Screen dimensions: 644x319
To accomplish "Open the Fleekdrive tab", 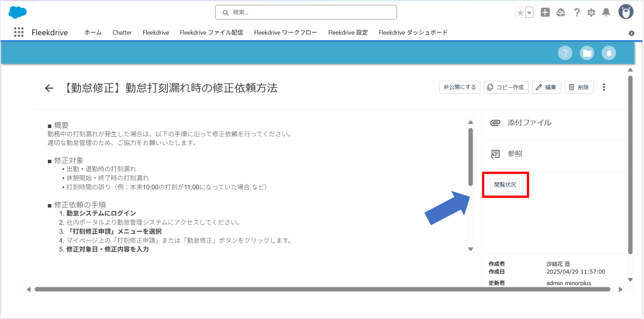I will (156, 33).
